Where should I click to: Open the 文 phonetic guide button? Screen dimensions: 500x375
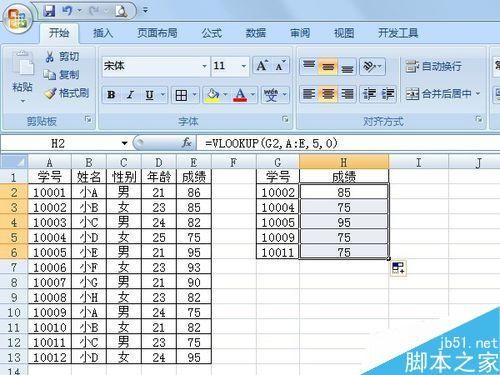[271, 96]
